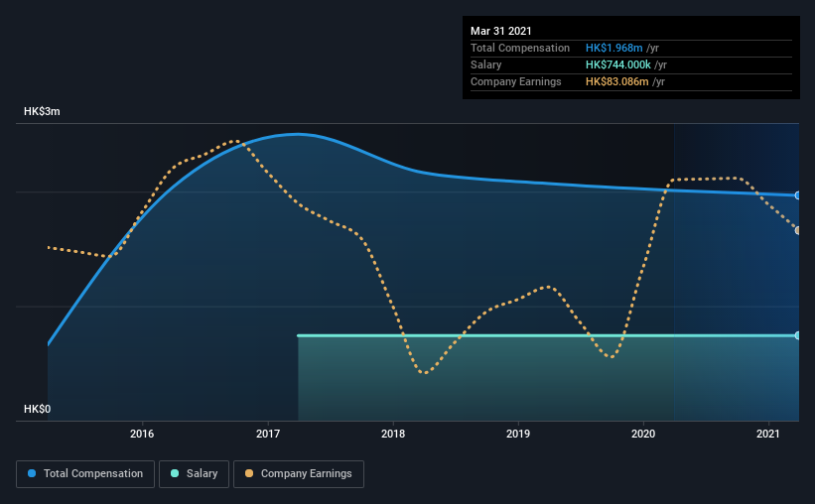Click the Total Compensation tooltip row label

click(x=520, y=48)
